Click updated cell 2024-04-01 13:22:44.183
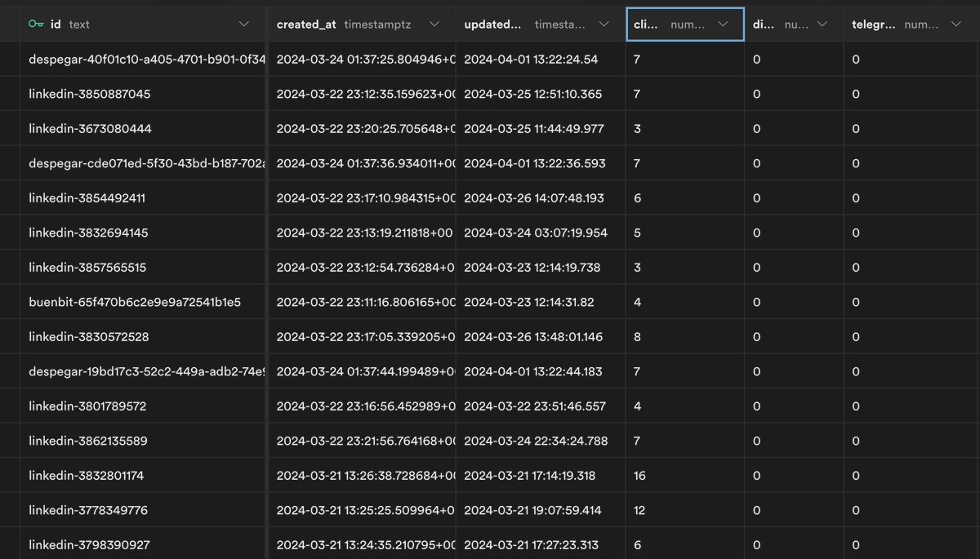Image resolution: width=980 pixels, height=559 pixels. 541,371
